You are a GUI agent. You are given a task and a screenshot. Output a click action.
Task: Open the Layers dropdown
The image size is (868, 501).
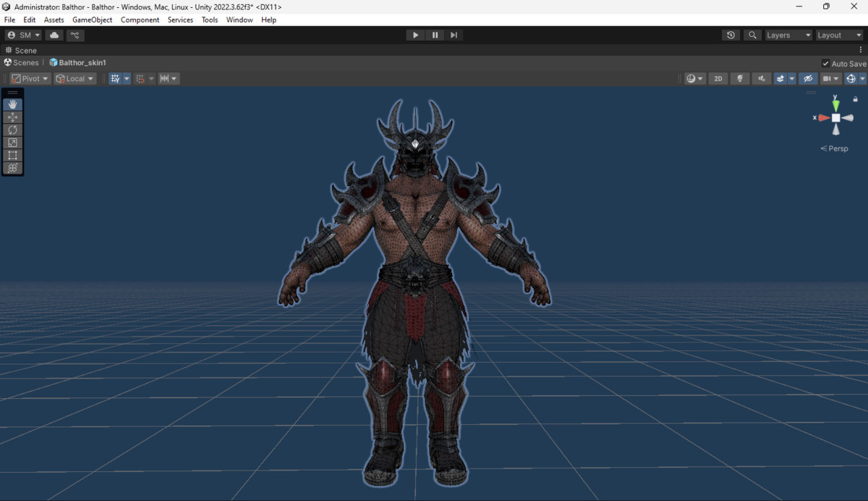[788, 35]
